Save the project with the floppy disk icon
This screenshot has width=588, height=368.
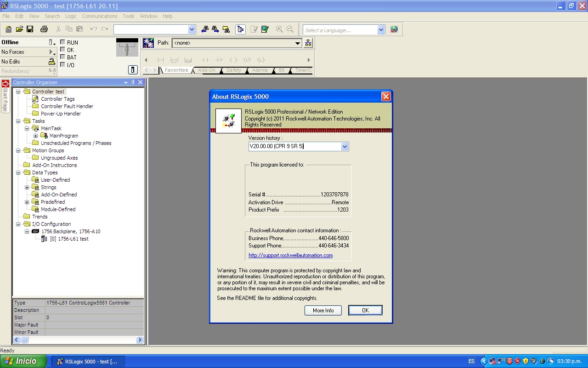click(x=30, y=29)
